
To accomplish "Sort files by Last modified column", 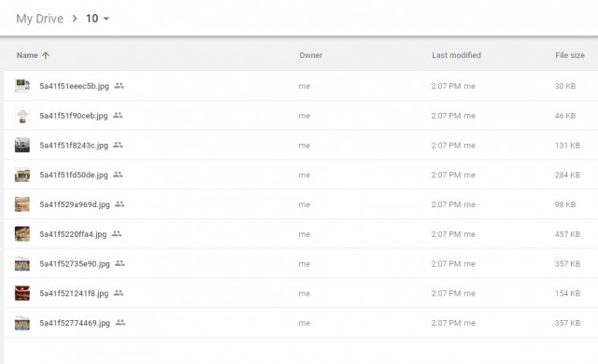I will [456, 55].
